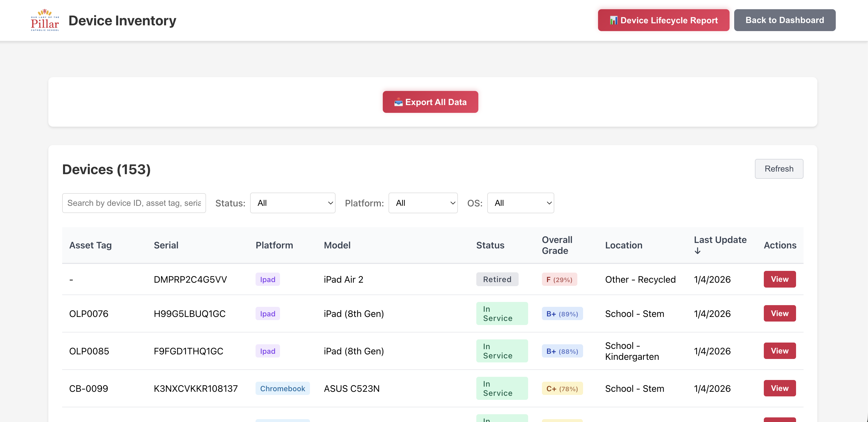Refresh the devices list
868x422 pixels.
[779, 168]
